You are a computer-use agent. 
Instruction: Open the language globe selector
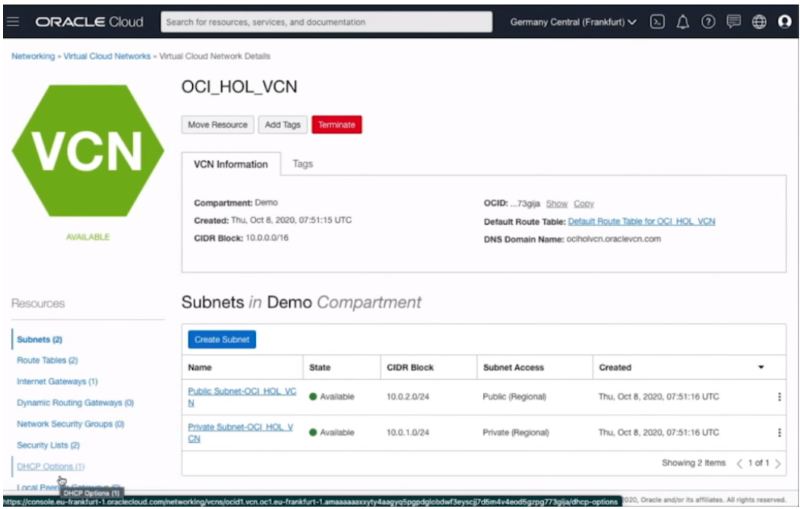tap(759, 22)
